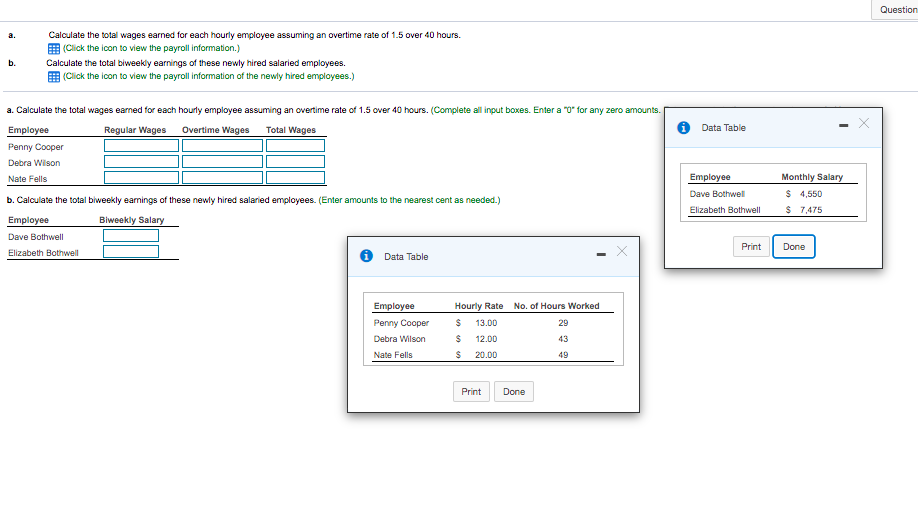
Task: Click info icon in hourly rate Data Table
Action: click(x=366, y=256)
